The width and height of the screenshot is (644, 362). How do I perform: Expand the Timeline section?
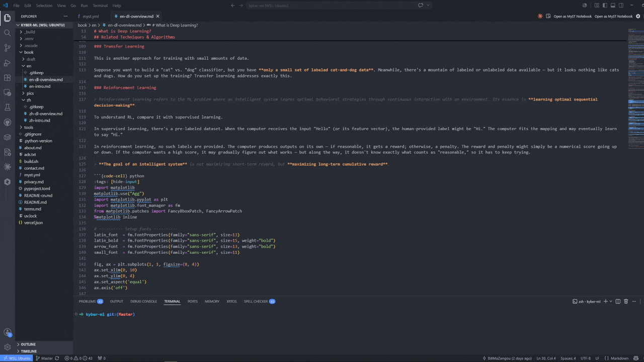(x=45, y=351)
